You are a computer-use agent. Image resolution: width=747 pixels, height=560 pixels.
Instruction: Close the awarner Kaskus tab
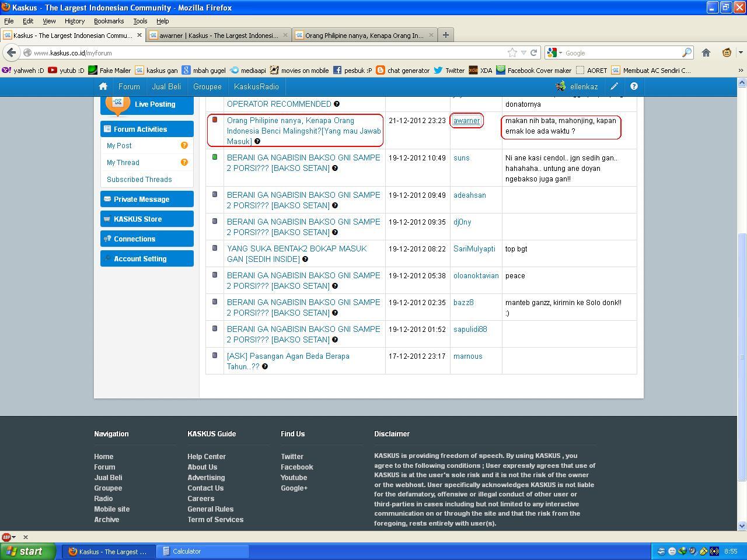pos(285,35)
